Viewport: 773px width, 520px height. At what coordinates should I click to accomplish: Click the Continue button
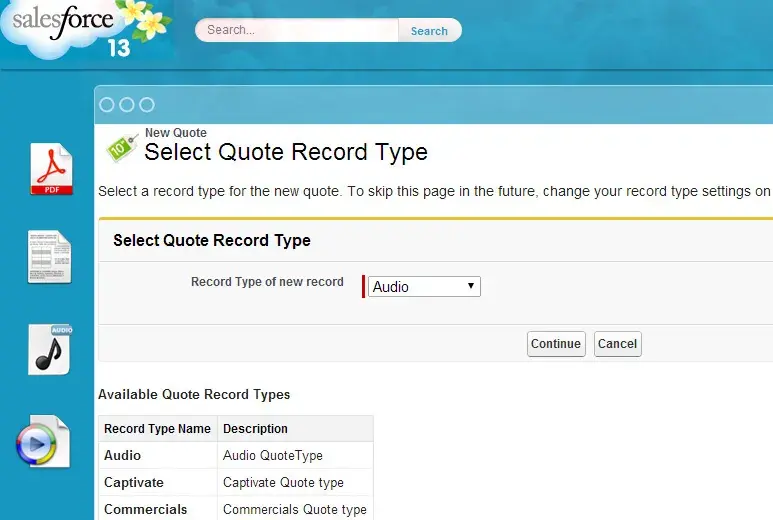[556, 344]
